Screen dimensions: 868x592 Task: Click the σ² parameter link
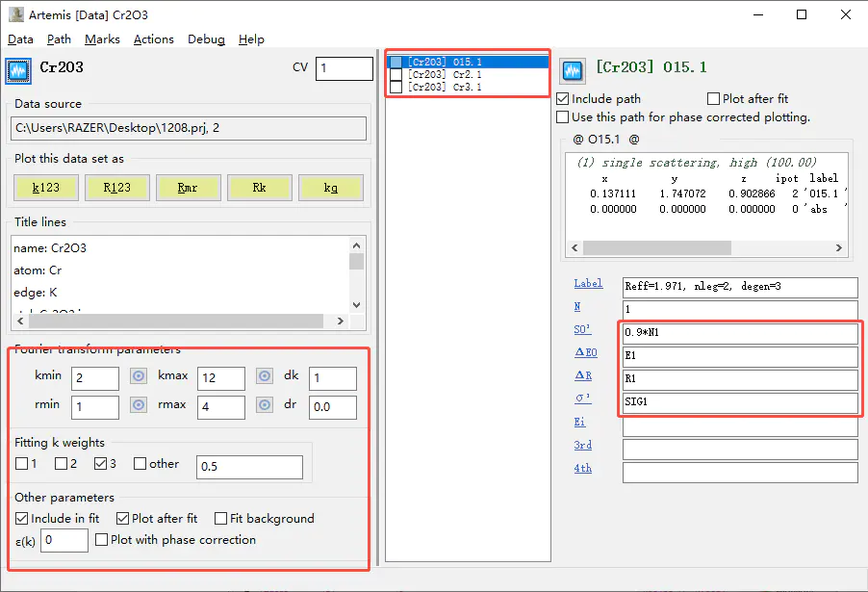582,399
